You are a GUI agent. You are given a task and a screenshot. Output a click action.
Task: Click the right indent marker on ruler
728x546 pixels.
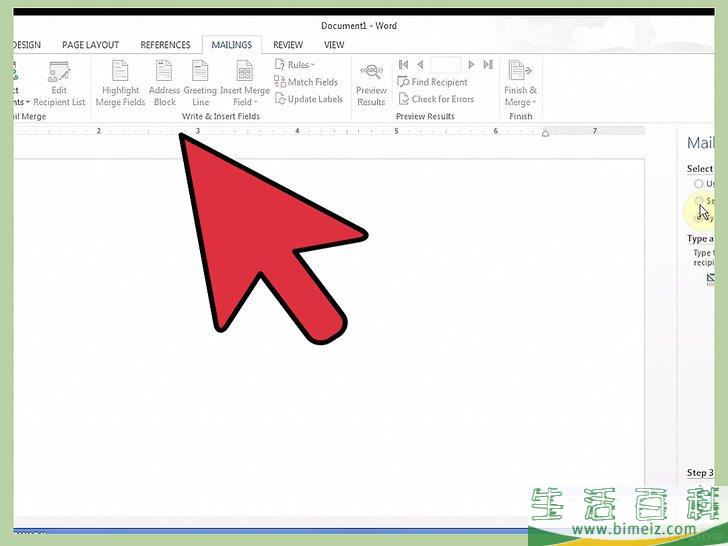pyautogui.click(x=546, y=133)
